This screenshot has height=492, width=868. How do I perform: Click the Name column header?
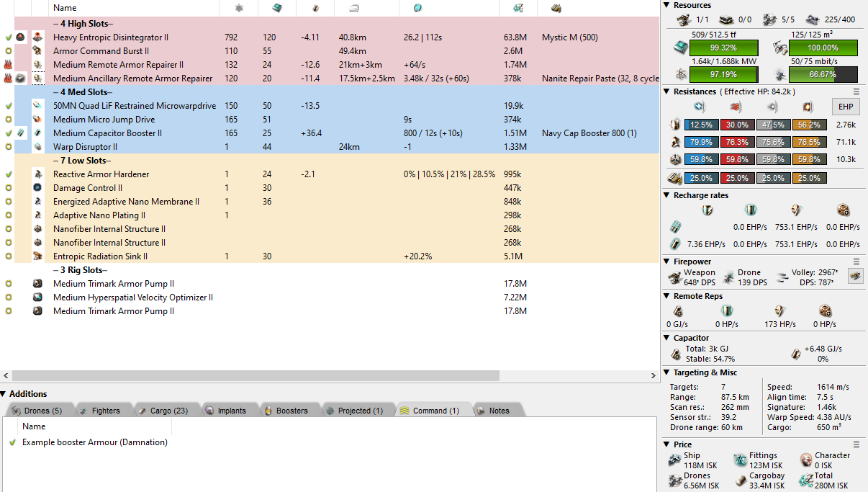pos(65,8)
